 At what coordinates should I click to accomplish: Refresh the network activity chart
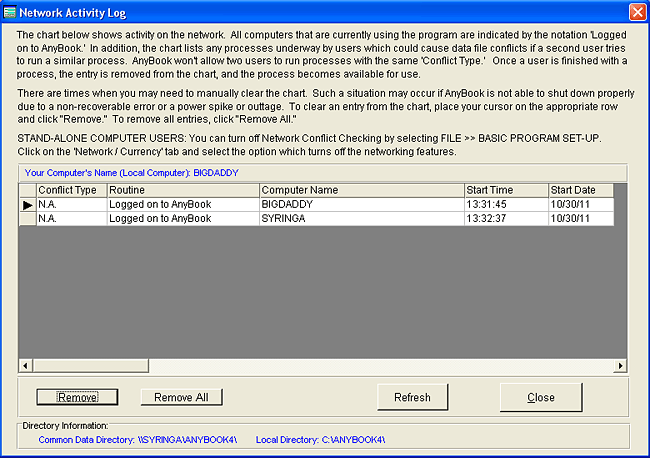[x=412, y=397]
